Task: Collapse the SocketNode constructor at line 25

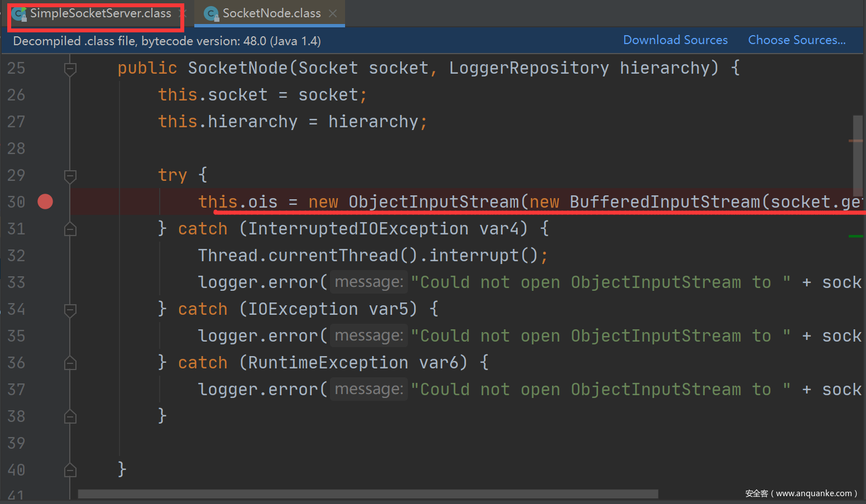Action: pyautogui.click(x=70, y=69)
